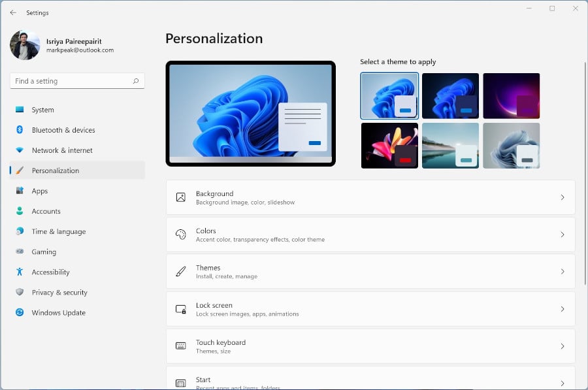Click the Themes brush icon
Image resolution: width=588 pixels, height=390 pixels.
pos(181,272)
